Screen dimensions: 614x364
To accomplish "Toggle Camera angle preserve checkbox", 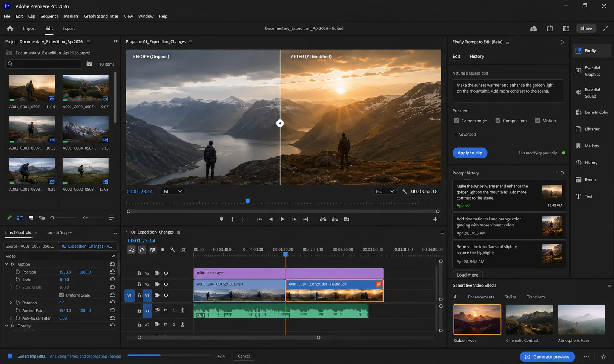I will [456, 121].
